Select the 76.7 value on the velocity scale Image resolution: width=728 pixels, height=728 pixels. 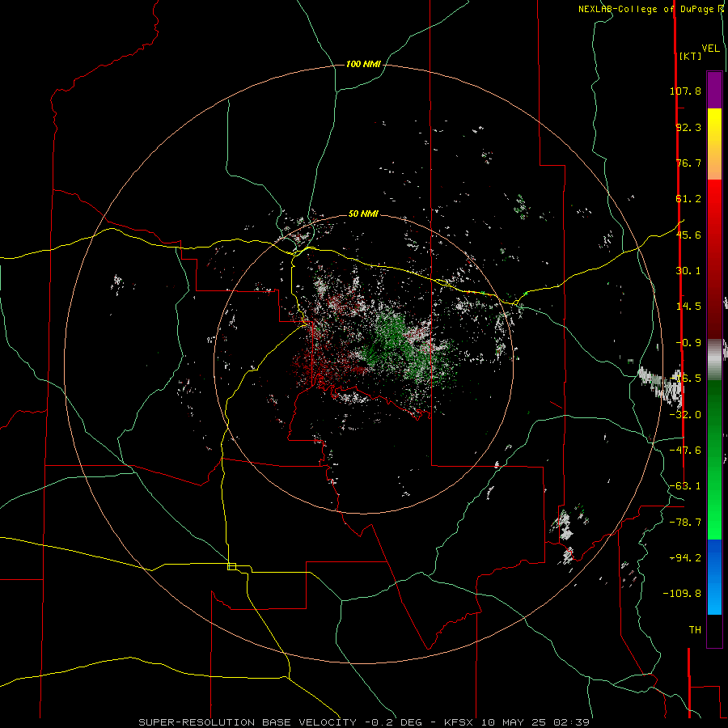coord(688,163)
